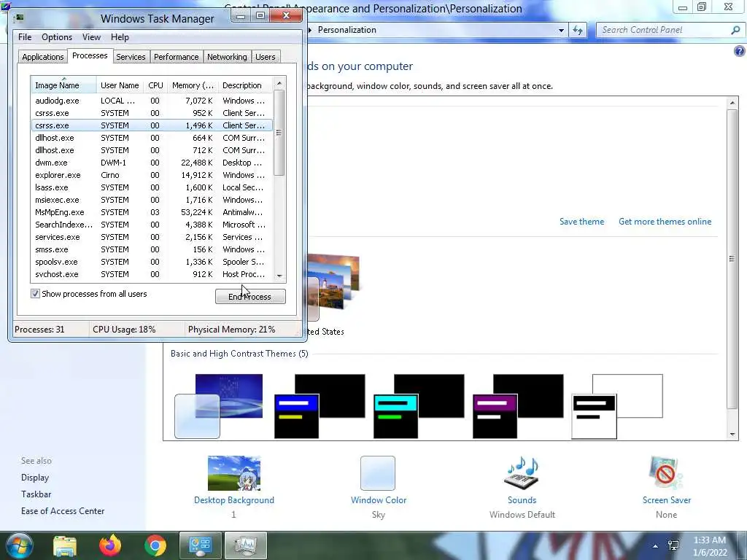Click the refresh button beside address bar
747x560 pixels.
[x=578, y=30]
